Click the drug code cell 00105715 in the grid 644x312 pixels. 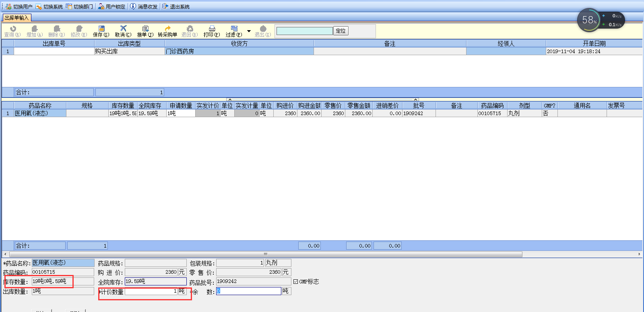(492, 114)
